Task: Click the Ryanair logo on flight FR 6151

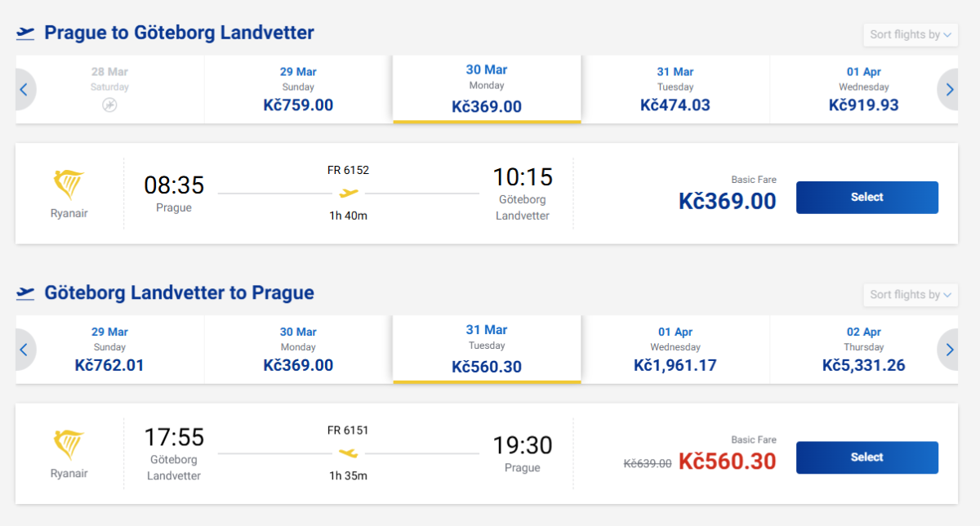Action: [x=69, y=445]
